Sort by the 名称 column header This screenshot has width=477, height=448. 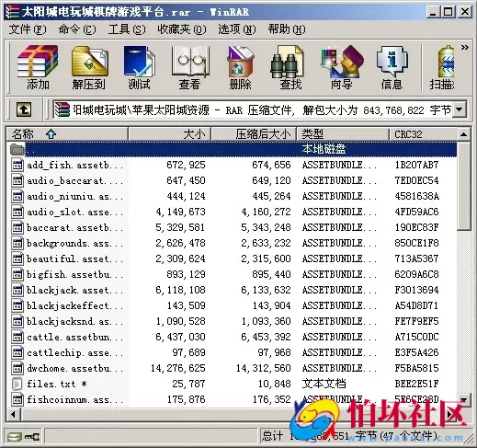(67, 134)
